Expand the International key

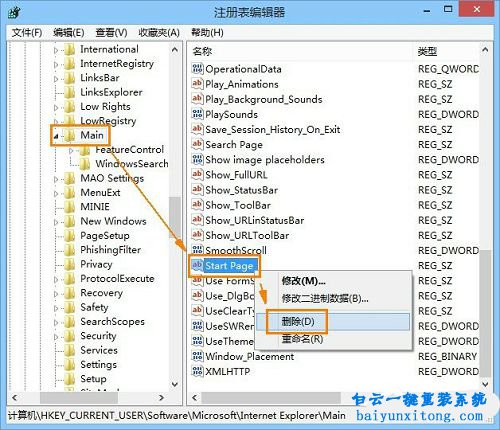[x=56, y=50]
